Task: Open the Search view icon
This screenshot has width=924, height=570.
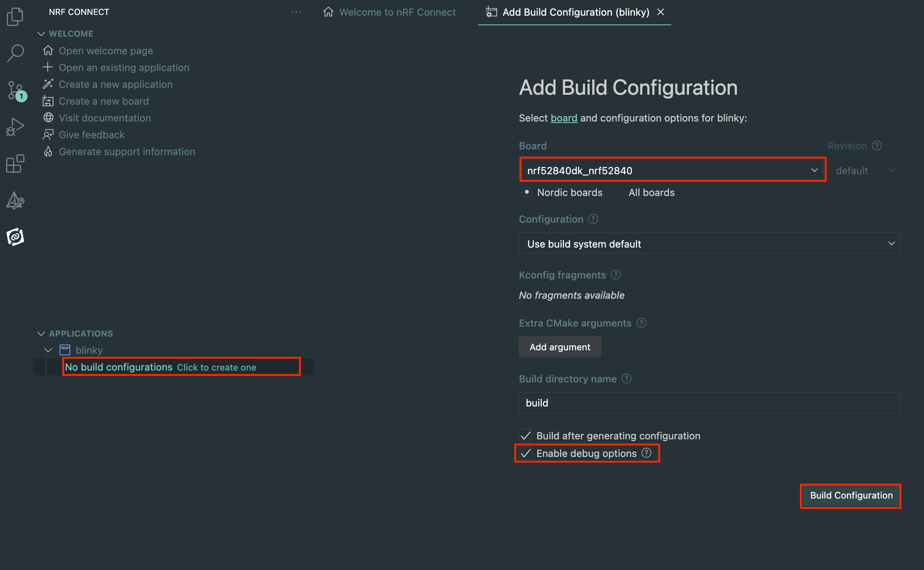Action: click(15, 53)
